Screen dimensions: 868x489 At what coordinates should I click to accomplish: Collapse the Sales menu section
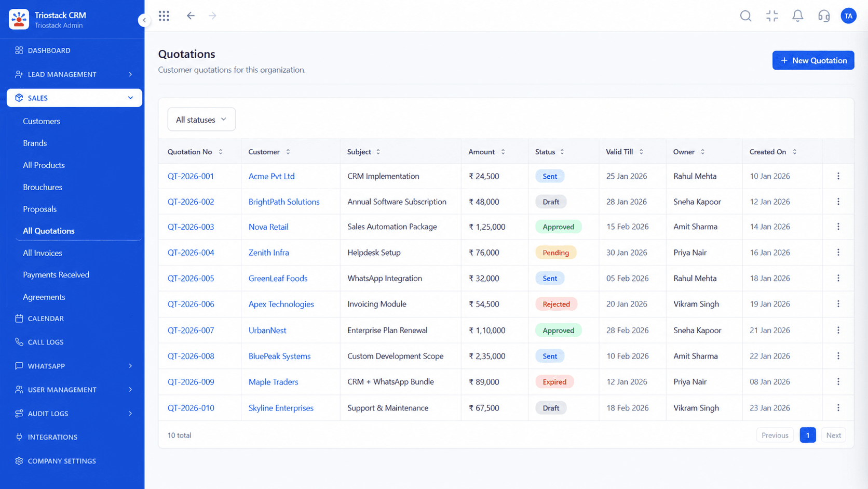[x=74, y=98]
